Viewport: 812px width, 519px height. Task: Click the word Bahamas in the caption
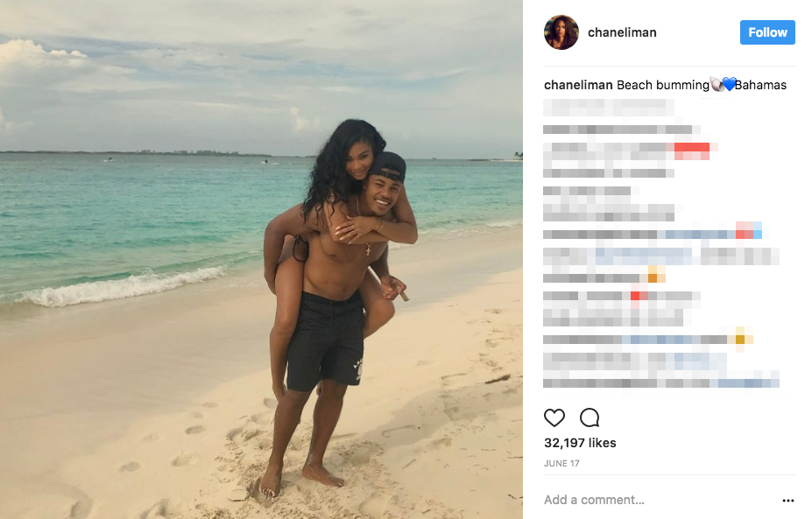760,85
